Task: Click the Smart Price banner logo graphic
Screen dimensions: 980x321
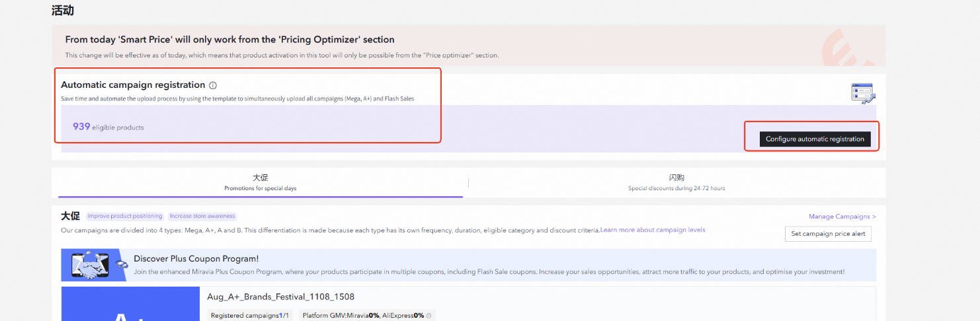Action: pyautogui.click(x=848, y=46)
